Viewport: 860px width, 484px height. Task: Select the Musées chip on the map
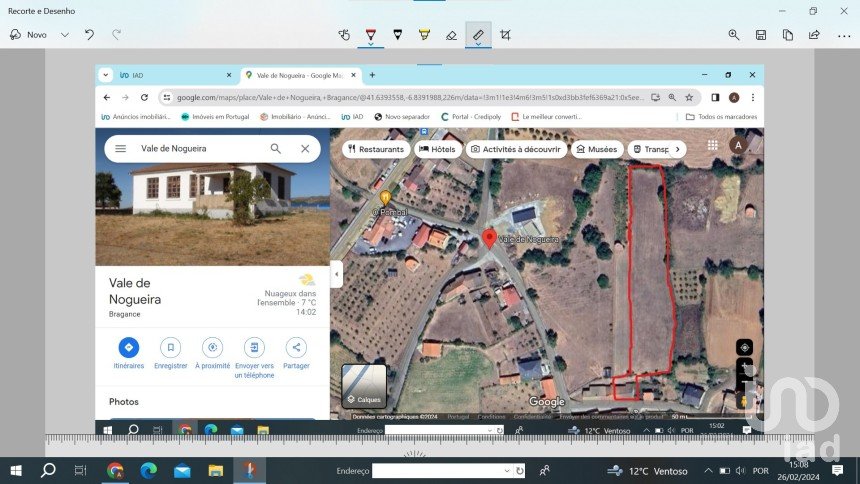tap(597, 149)
